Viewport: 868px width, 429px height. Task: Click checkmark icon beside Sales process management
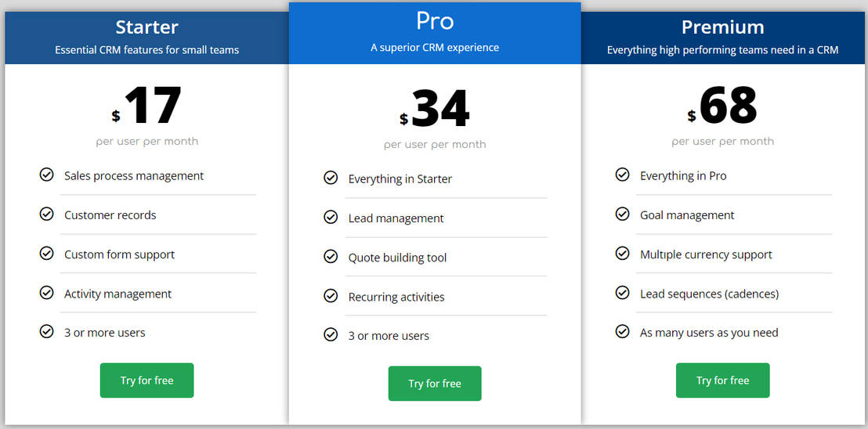pyautogui.click(x=46, y=175)
